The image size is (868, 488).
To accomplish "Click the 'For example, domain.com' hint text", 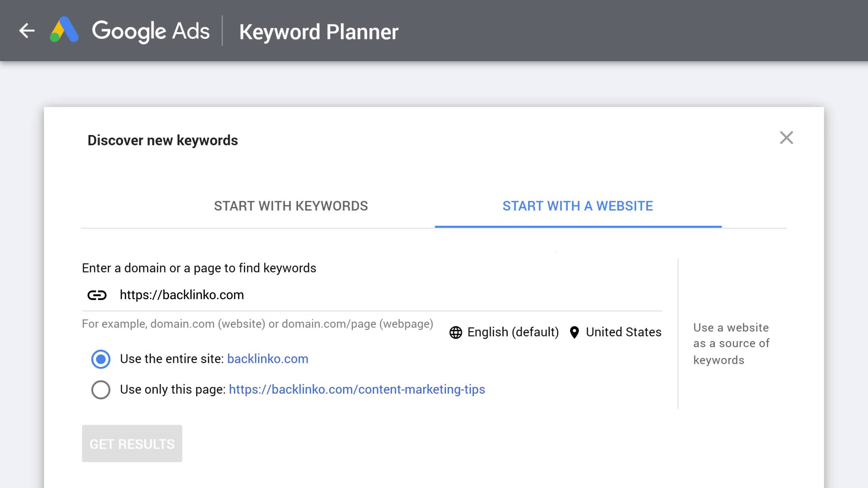I will pyautogui.click(x=257, y=324).
